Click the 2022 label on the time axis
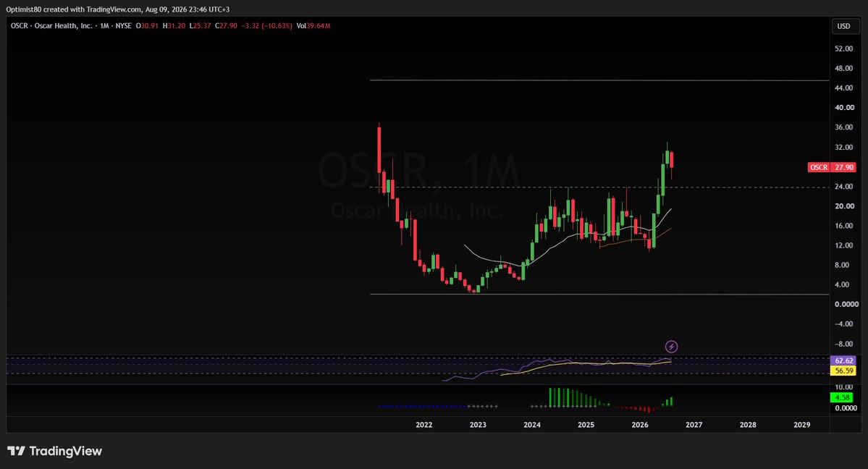The height and width of the screenshot is (469, 868). [424, 425]
